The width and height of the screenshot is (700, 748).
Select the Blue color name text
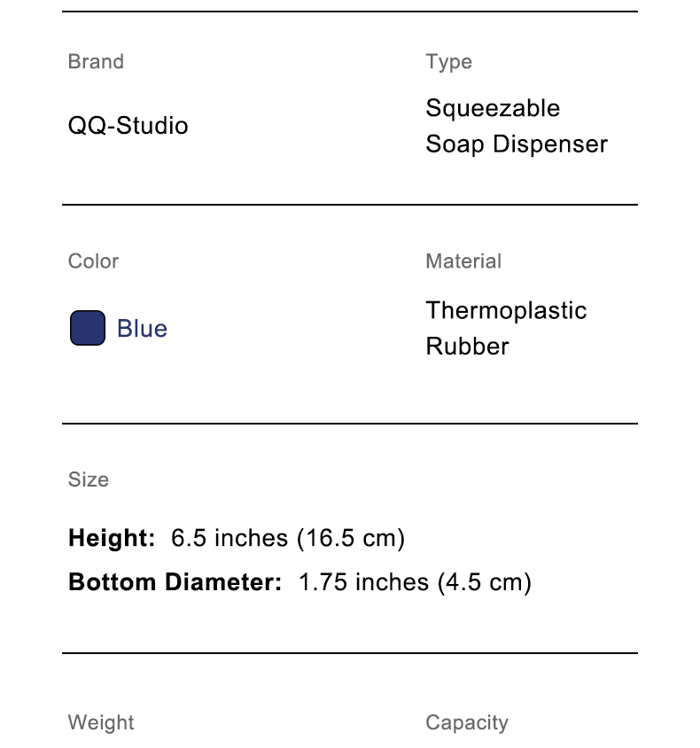click(142, 329)
